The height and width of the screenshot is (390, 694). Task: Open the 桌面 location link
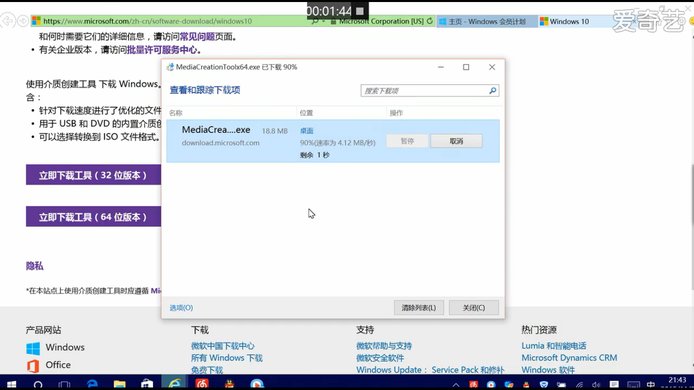306,131
